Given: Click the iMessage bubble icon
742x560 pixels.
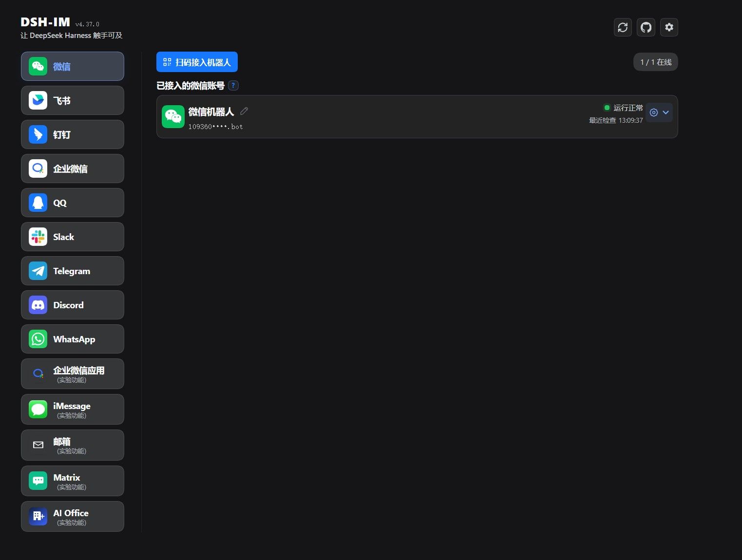Looking at the screenshot, I should 38,409.
